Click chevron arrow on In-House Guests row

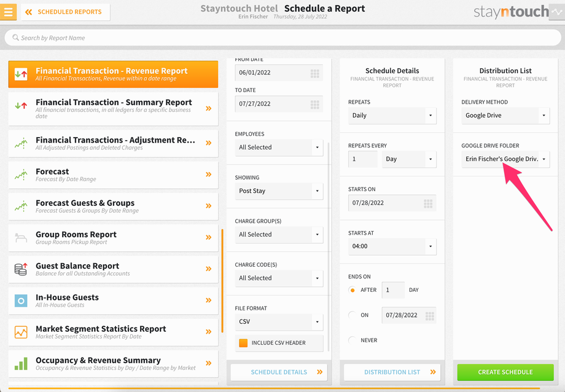(x=208, y=300)
